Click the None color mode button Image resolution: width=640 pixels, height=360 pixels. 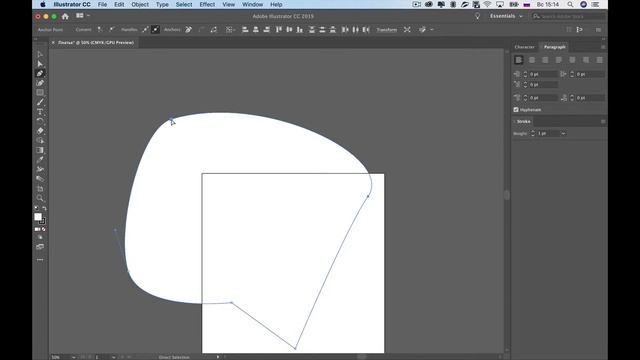[44, 229]
